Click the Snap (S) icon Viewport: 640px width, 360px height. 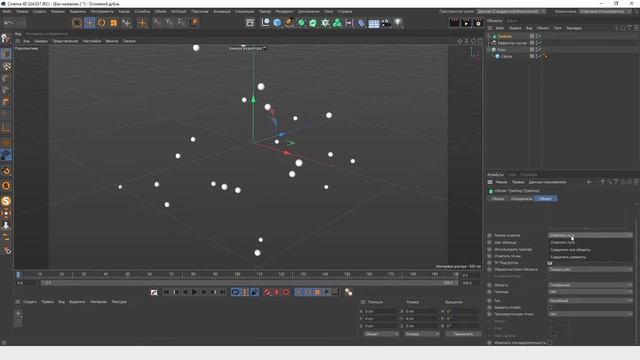click(x=6, y=201)
